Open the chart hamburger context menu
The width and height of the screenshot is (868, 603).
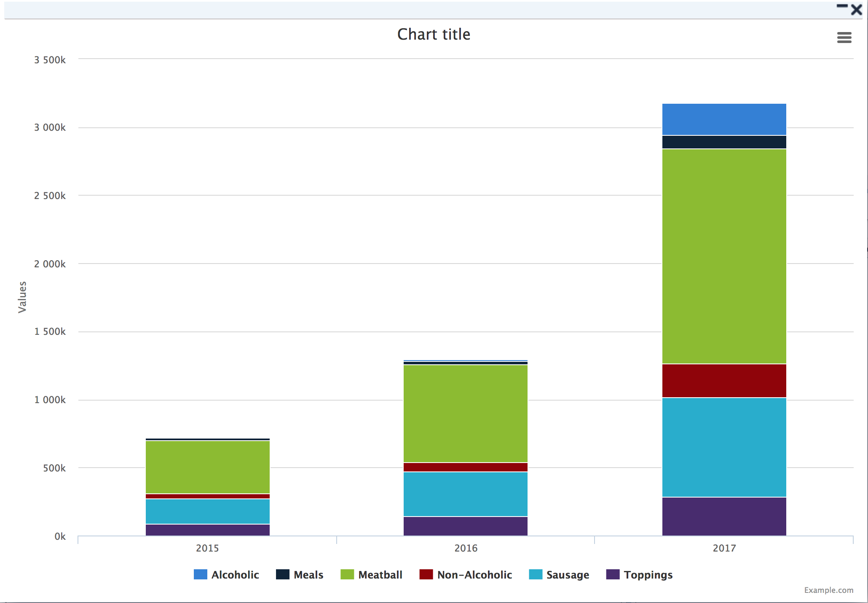[844, 38]
